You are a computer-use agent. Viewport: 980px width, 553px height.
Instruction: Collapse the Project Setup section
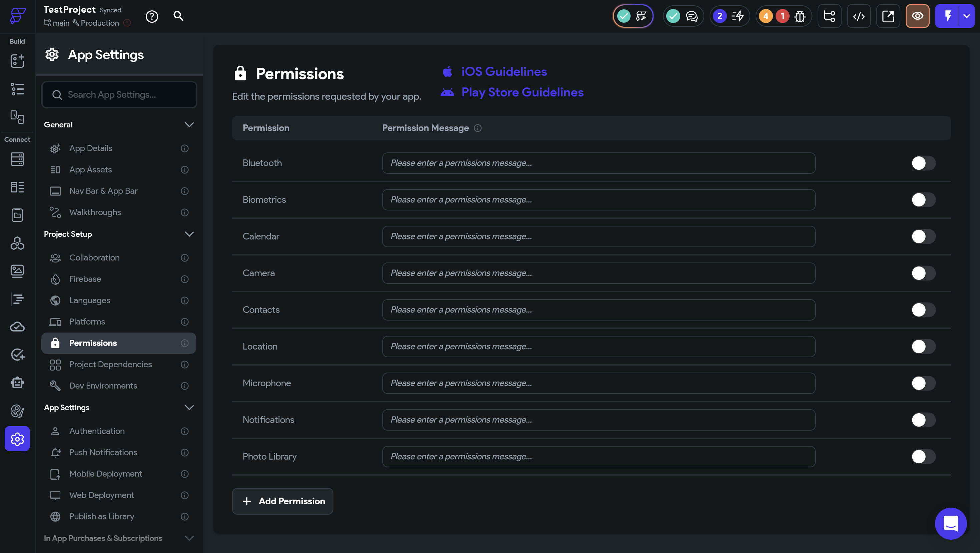[x=189, y=234]
